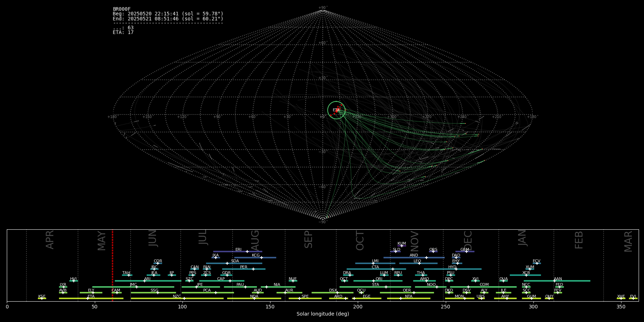Click the NUE shower label
The height and width of the screenshot is (322, 644).
[x=293, y=279]
